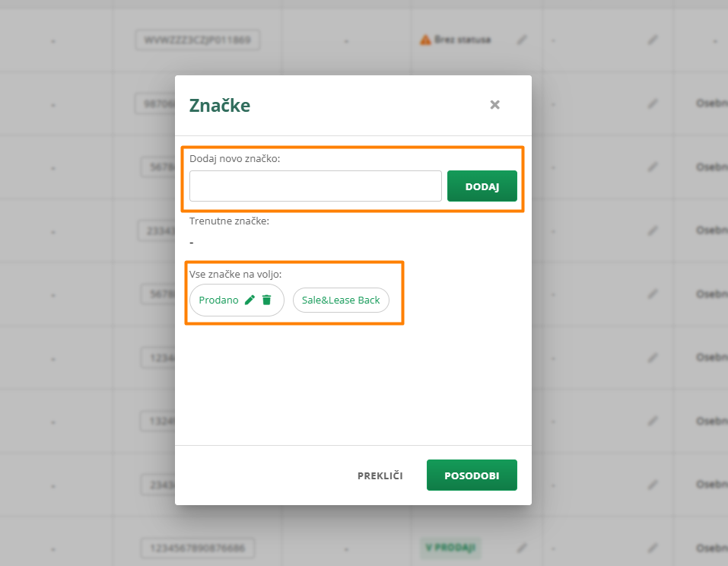
Task: Click the 'Trenutne značke' label
Action: 229,221
